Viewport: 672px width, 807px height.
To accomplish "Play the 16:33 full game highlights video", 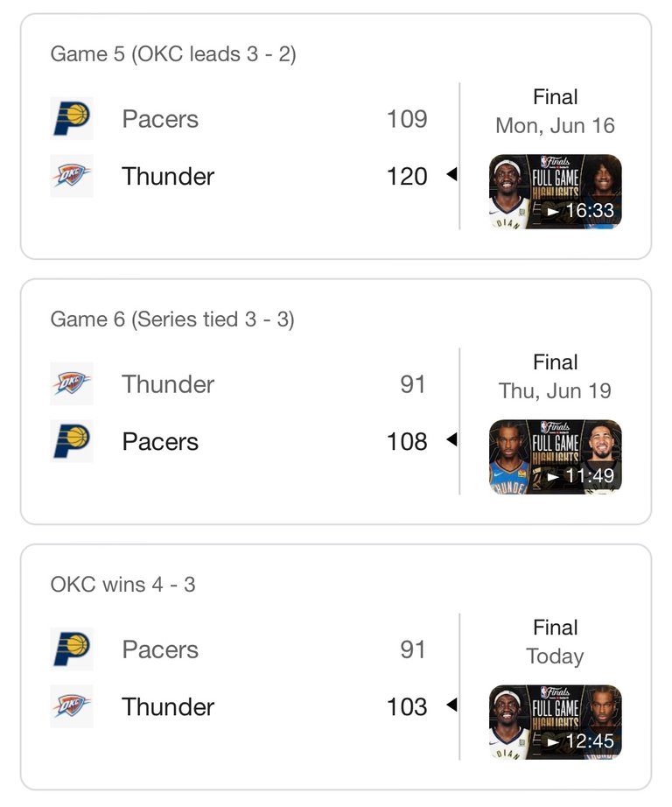I will [556, 192].
